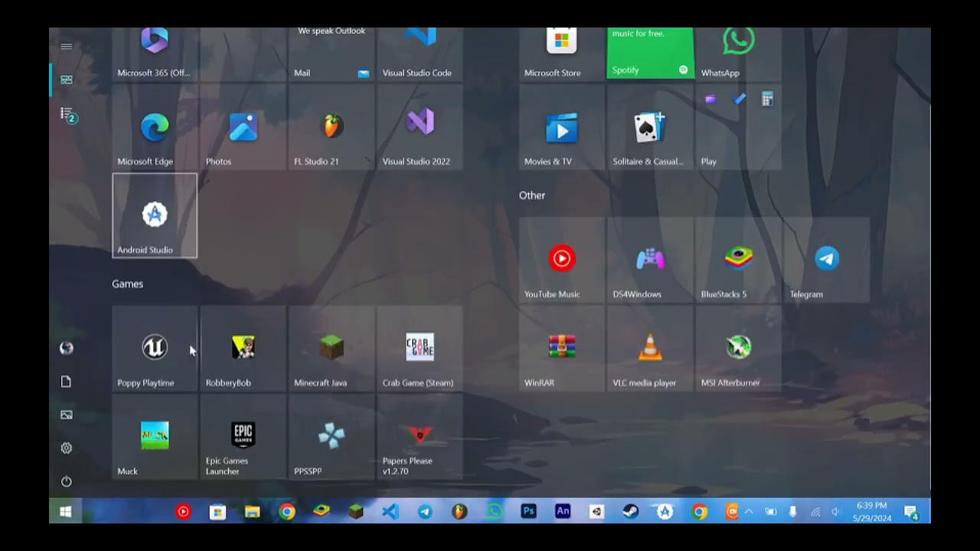Open the DS4Windows tile

[650, 260]
